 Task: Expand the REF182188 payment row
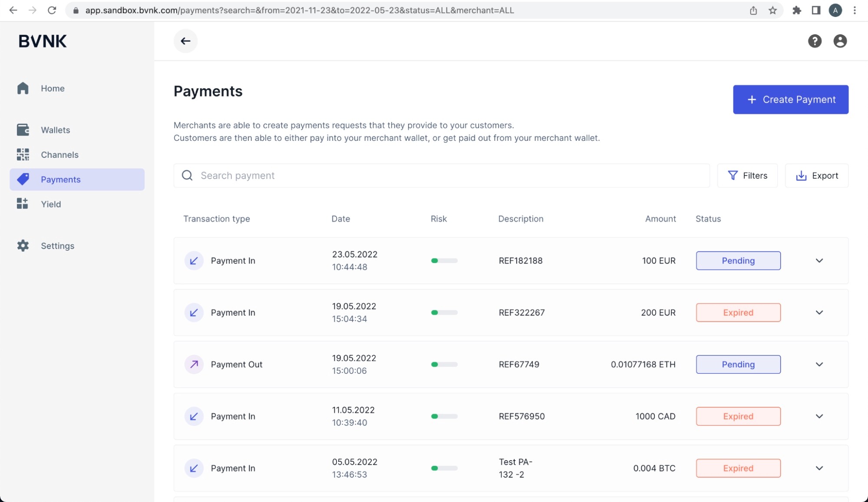pos(819,261)
